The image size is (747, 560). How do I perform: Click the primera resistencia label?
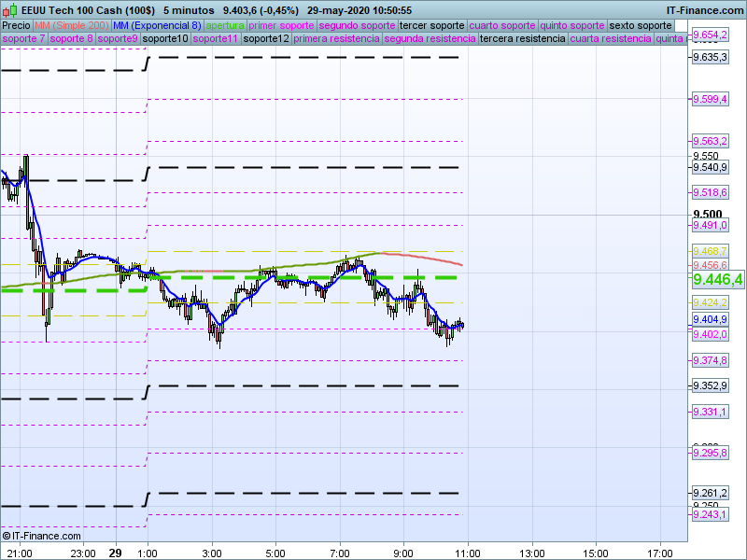coord(336,39)
